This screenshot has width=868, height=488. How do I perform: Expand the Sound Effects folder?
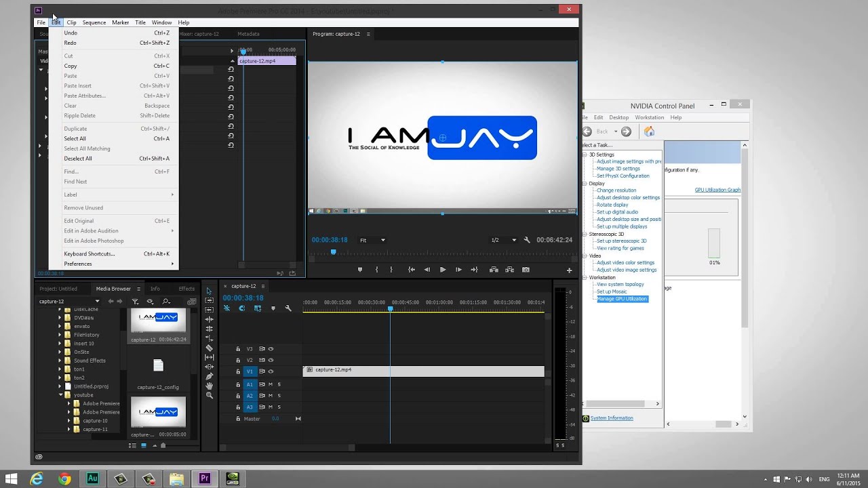(60, 361)
